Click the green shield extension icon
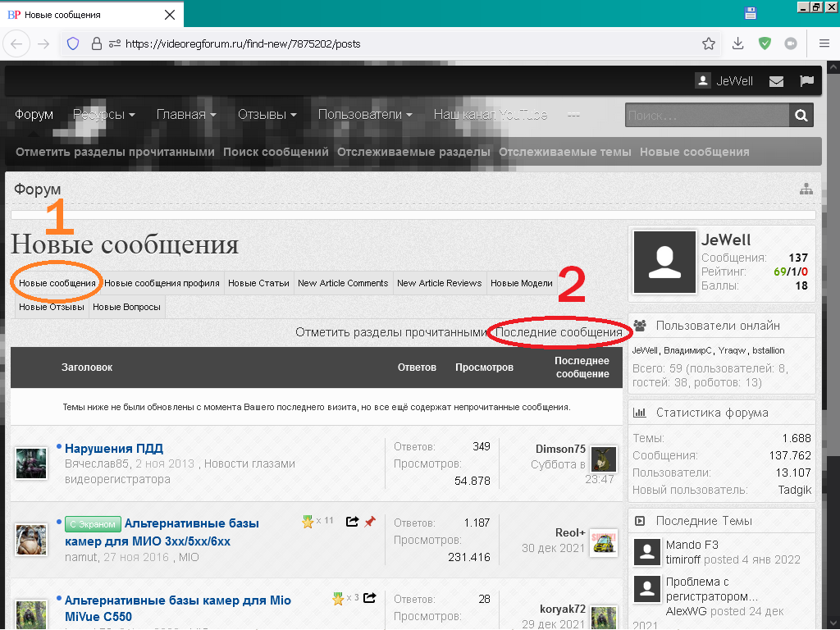This screenshot has width=840, height=630. pyautogui.click(x=765, y=43)
